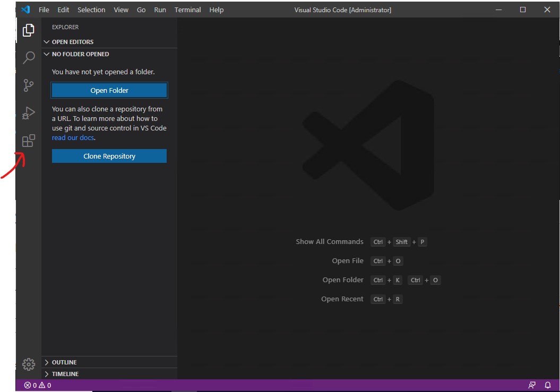Click the feedback icon in status bar
Viewport: 560px width, 392px height.
(x=532, y=385)
